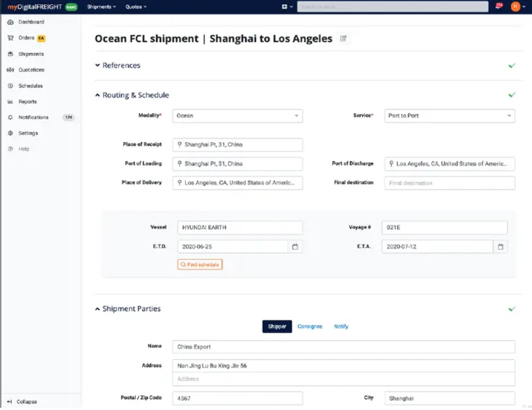This screenshot has width=532, height=410.
Task: Click first Address line field
Action: tap(344, 366)
